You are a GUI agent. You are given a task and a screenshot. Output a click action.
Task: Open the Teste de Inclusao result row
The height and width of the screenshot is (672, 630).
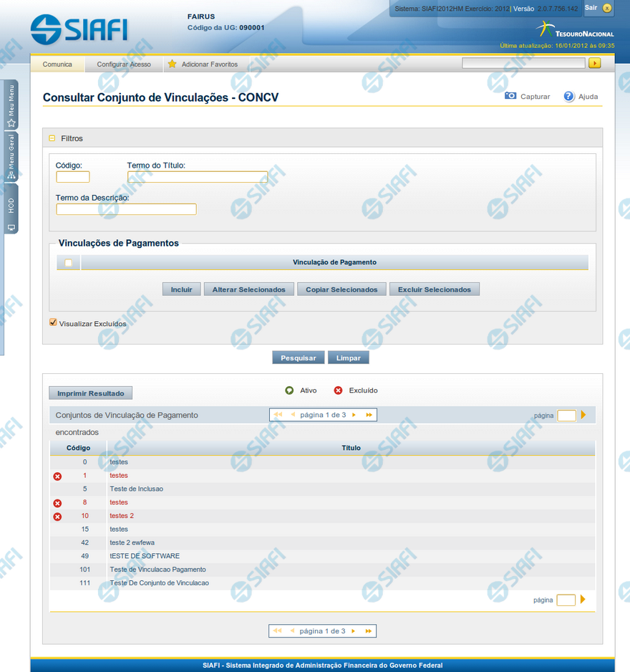click(136, 489)
